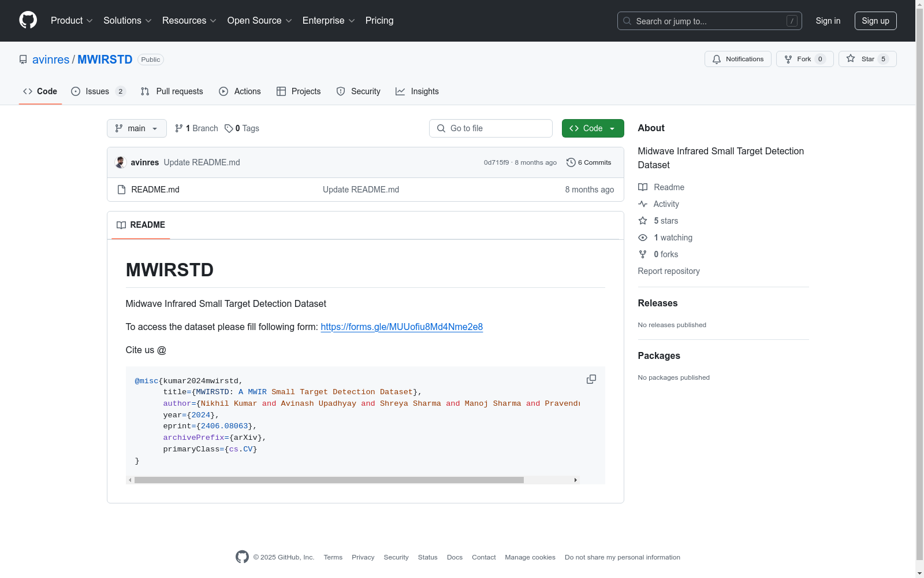Expand the Open Source menu
Viewport: 924px width, 578px height.
pos(259,21)
